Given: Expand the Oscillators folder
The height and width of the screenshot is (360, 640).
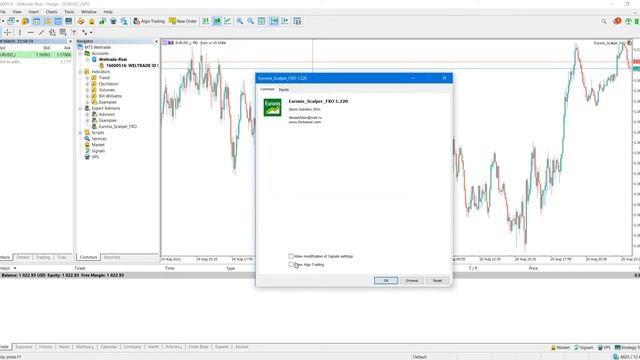Looking at the screenshot, I should (x=87, y=84).
